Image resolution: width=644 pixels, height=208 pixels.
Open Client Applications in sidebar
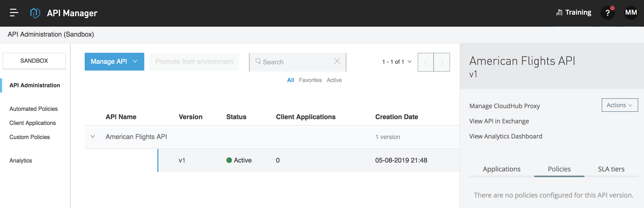click(x=32, y=123)
